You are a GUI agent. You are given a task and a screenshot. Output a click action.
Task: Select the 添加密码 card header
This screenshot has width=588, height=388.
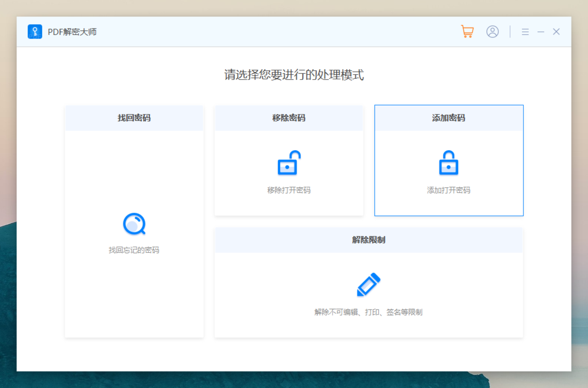click(449, 118)
